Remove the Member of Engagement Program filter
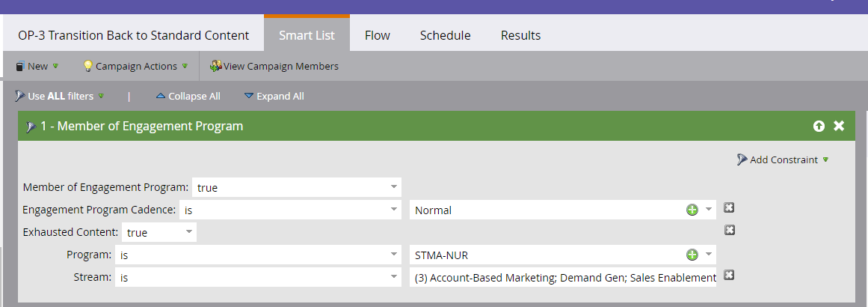Image resolution: width=868 pixels, height=307 pixels. pyautogui.click(x=839, y=126)
